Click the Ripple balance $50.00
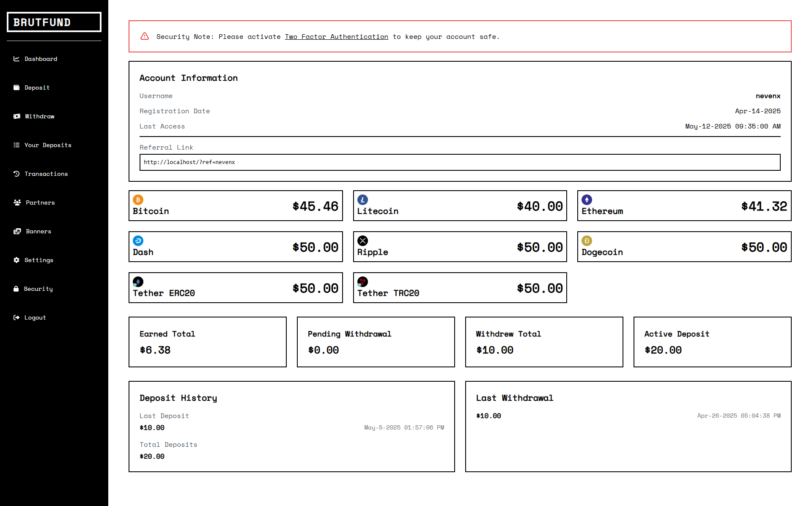The width and height of the screenshot is (812, 506). click(x=540, y=247)
